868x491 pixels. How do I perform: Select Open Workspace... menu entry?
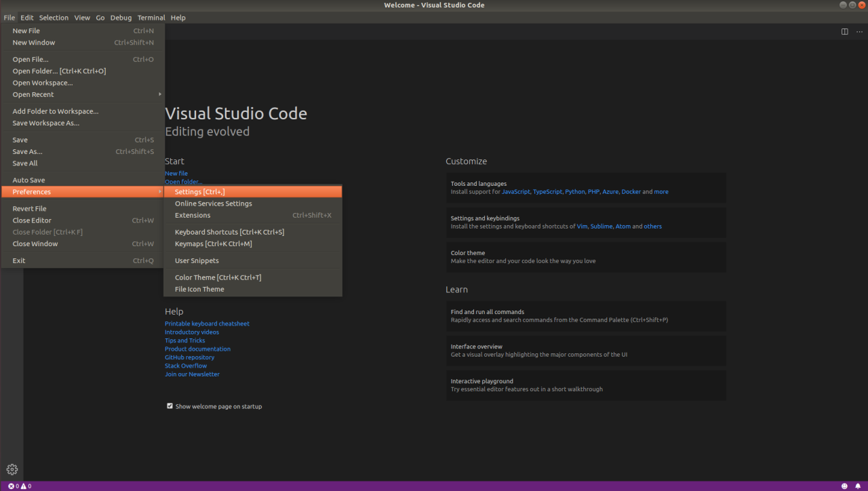coord(83,83)
